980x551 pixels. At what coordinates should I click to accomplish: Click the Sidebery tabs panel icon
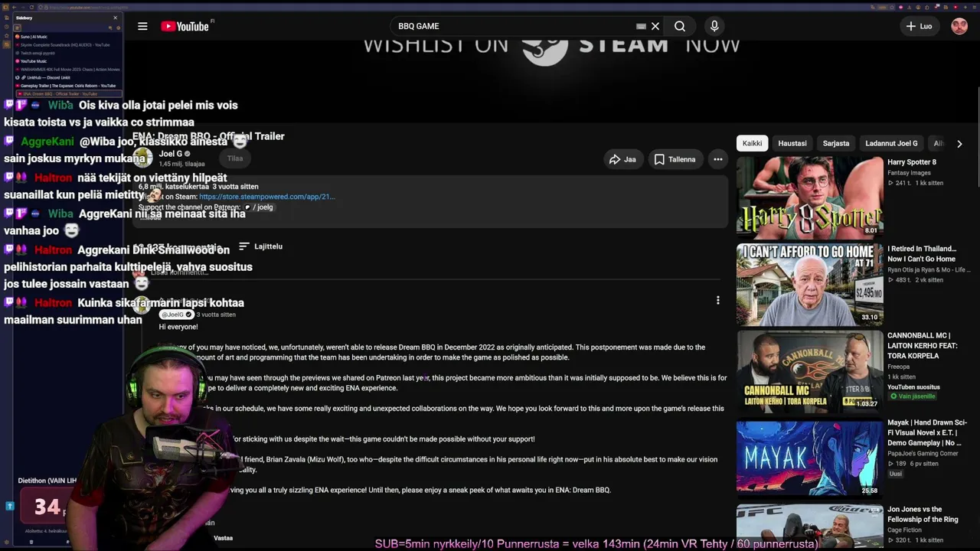[x=17, y=28]
